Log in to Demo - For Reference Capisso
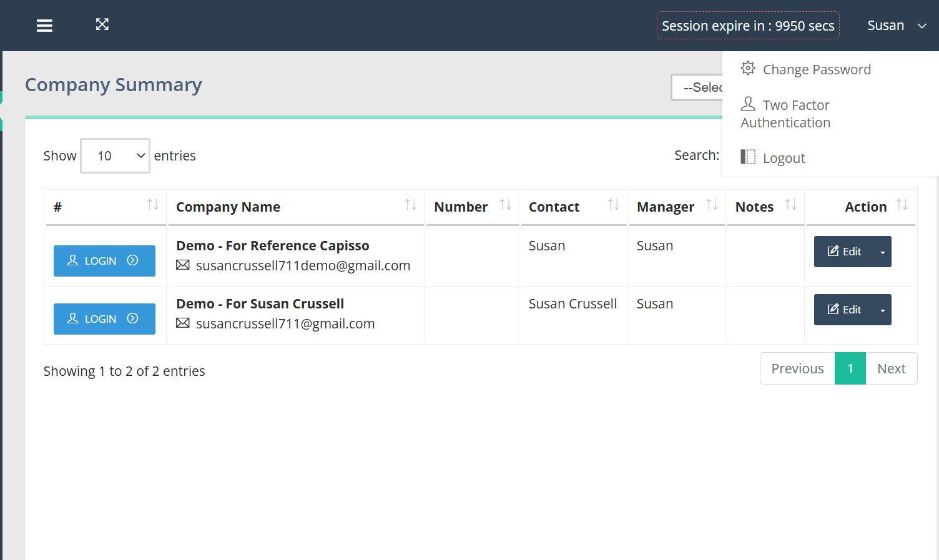Viewport: 939px width, 560px height. [104, 261]
